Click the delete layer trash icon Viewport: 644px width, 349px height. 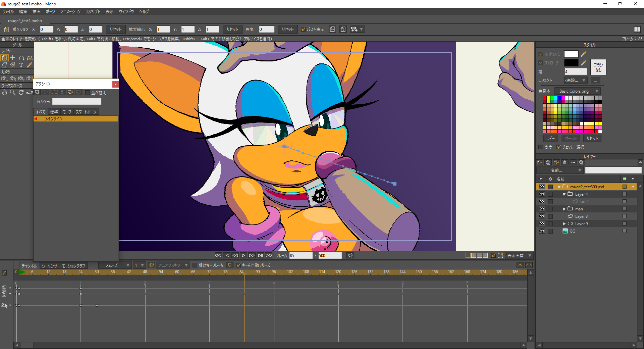coord(565,163)
